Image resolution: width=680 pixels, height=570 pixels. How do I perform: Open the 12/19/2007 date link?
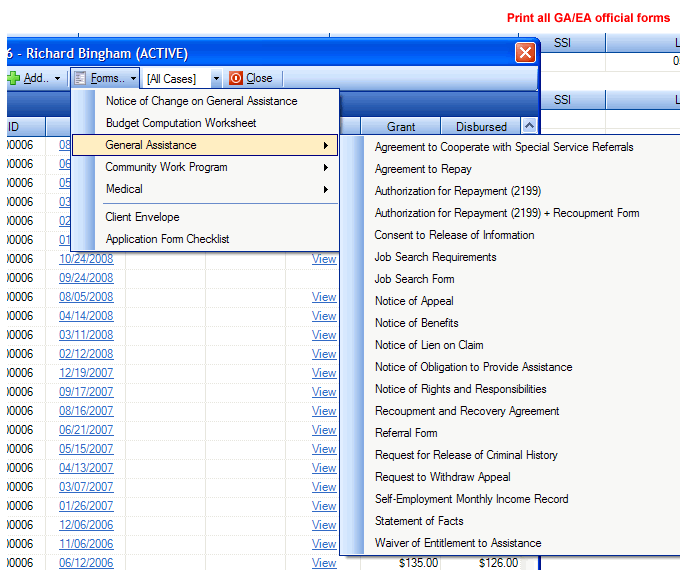(x=86, y=373)
